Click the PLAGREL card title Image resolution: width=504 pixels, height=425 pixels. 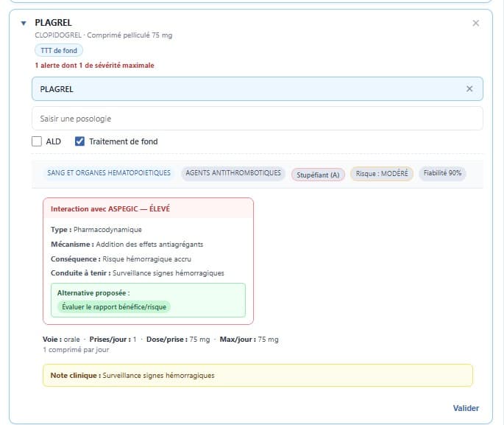coord(54,23)
